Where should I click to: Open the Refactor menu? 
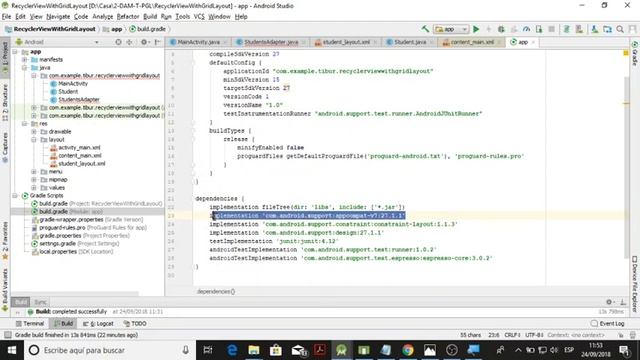[x=128, y=17]
